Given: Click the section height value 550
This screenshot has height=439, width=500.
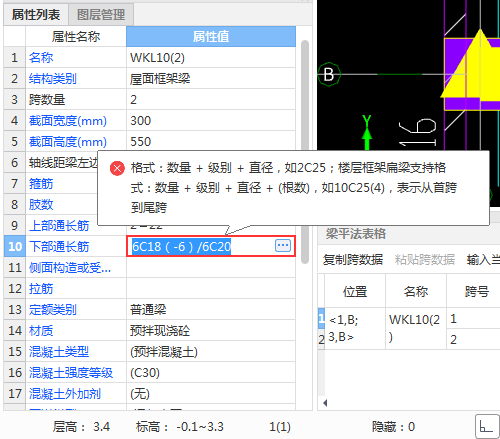Looking at the screenshot, I should point(211,142).
